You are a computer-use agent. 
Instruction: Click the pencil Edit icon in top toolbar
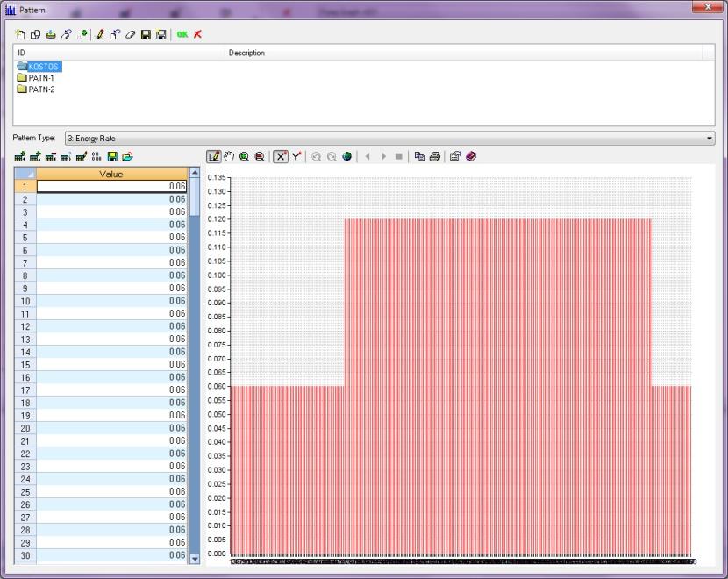pos(99,34)
